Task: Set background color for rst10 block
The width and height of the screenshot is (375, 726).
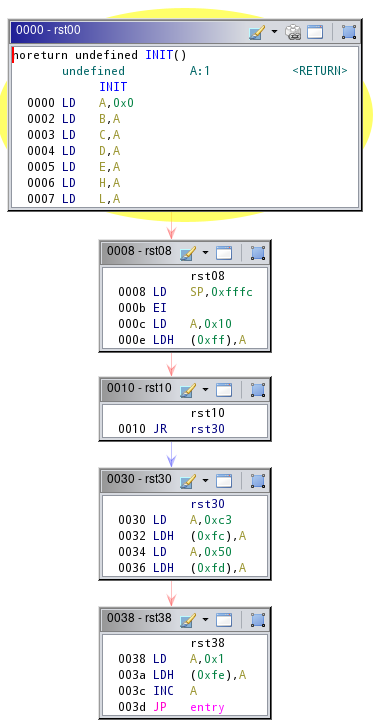Action: pyautogui.click(x=188, y=390)
